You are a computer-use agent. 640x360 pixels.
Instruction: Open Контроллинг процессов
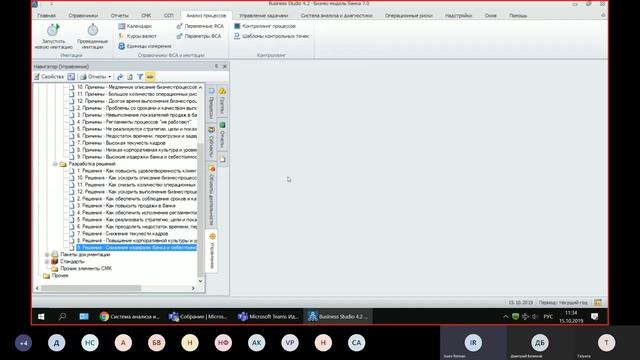pos(265,26)
